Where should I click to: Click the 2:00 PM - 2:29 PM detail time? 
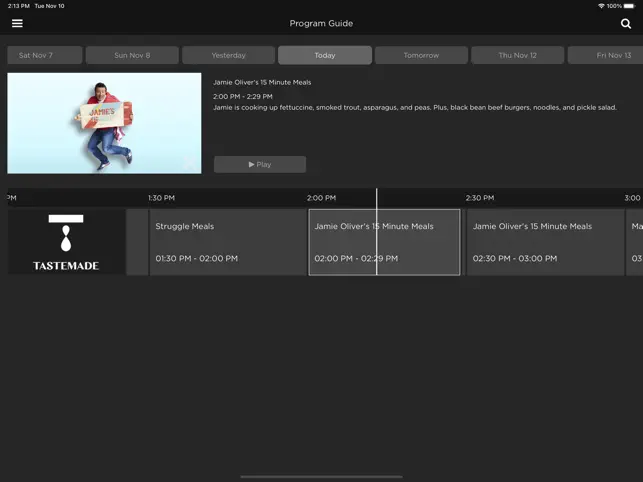click(x=242, y=97)
